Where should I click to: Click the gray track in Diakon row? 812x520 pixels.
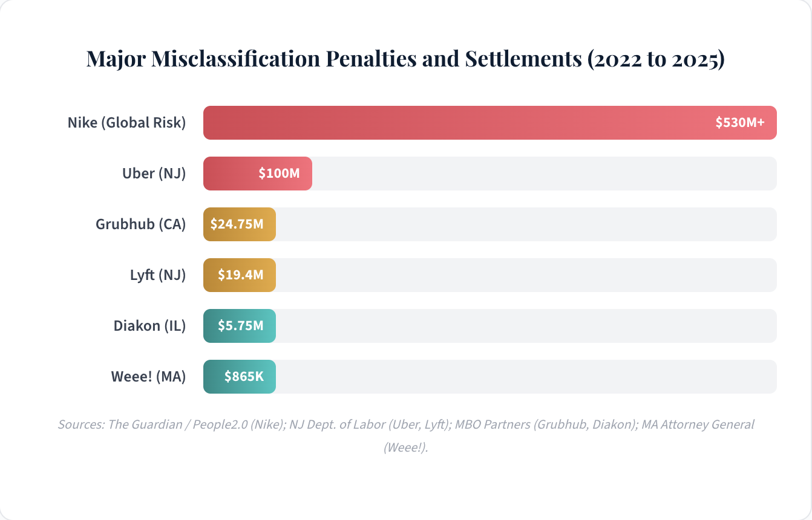click(x=525, y=326)
